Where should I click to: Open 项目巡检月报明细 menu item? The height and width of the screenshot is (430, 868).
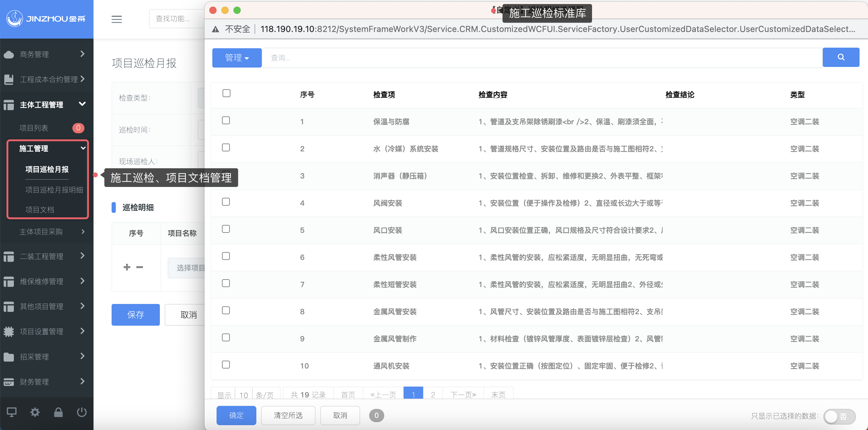54,190
